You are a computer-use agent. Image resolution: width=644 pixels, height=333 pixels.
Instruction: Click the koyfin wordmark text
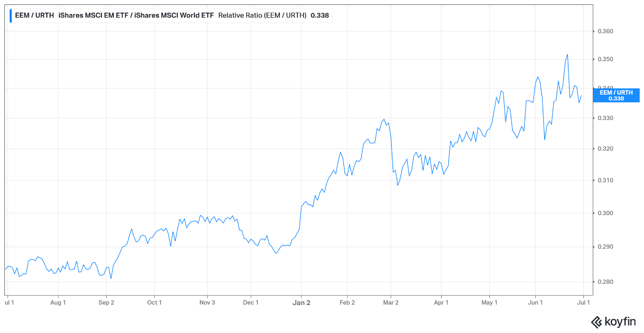(620, 322)
